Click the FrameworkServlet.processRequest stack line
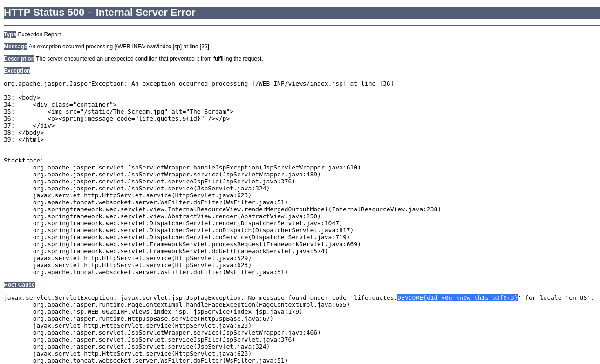Viewport: 600px width, 364px height. [x=197, y=244]
